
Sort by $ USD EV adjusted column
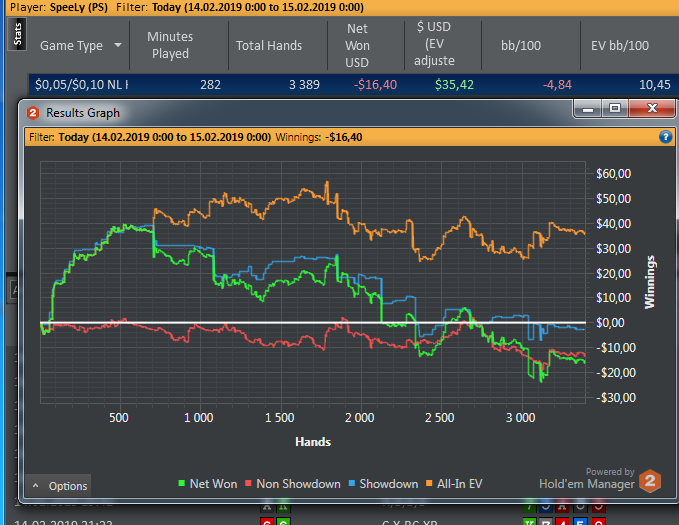(x=434, y=44)
